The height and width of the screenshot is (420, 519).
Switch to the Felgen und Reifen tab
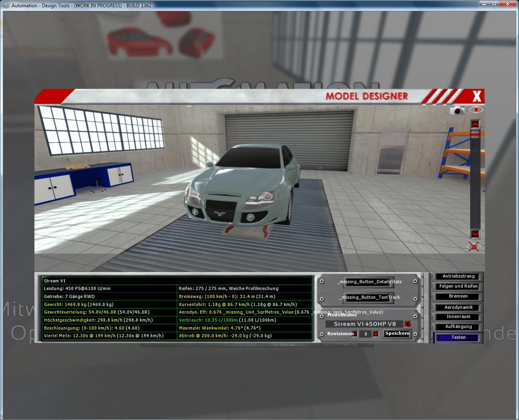tap(458, 286)
